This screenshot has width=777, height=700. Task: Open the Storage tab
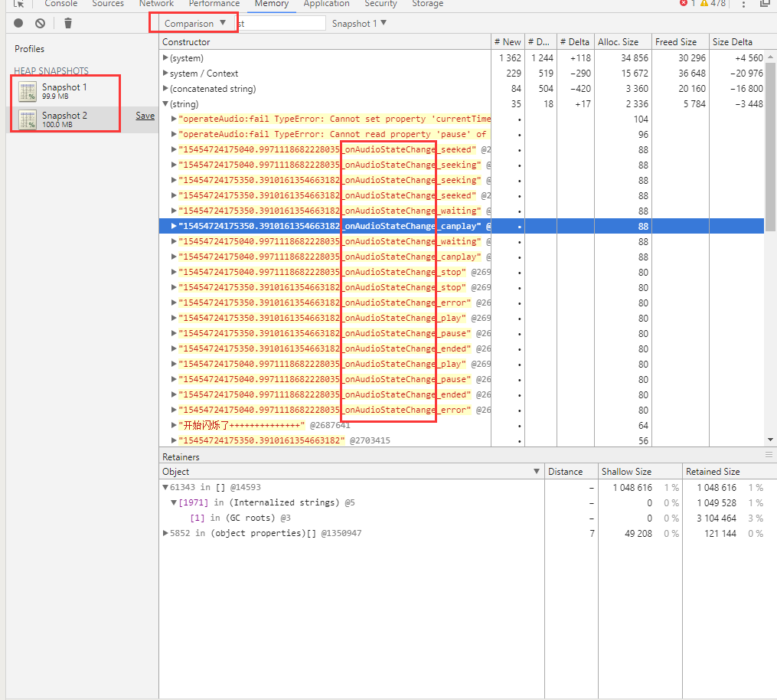tap(428, 4)
